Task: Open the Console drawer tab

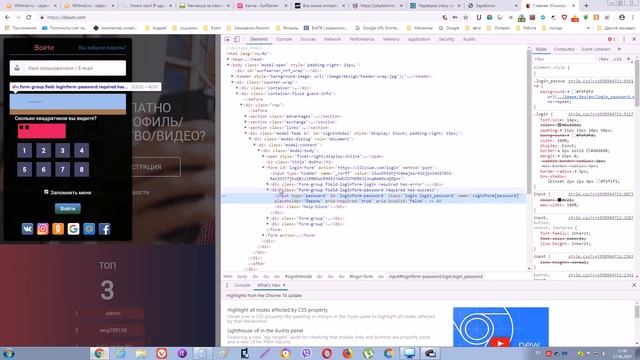Action: tap(242, 285)
